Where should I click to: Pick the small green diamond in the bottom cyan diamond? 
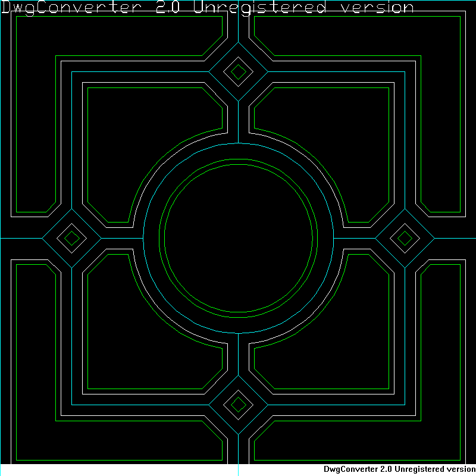[239, 405]
